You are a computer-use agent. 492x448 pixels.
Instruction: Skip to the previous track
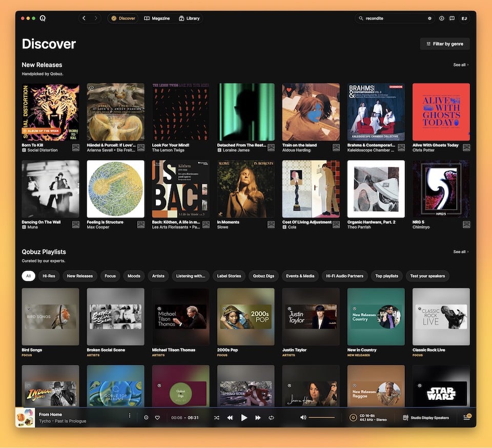(230, 418)
